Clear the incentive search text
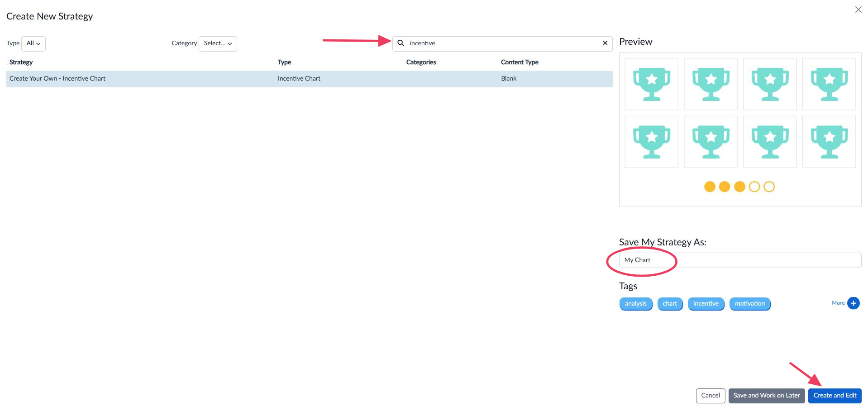868x407 pixels. [605, 43]
